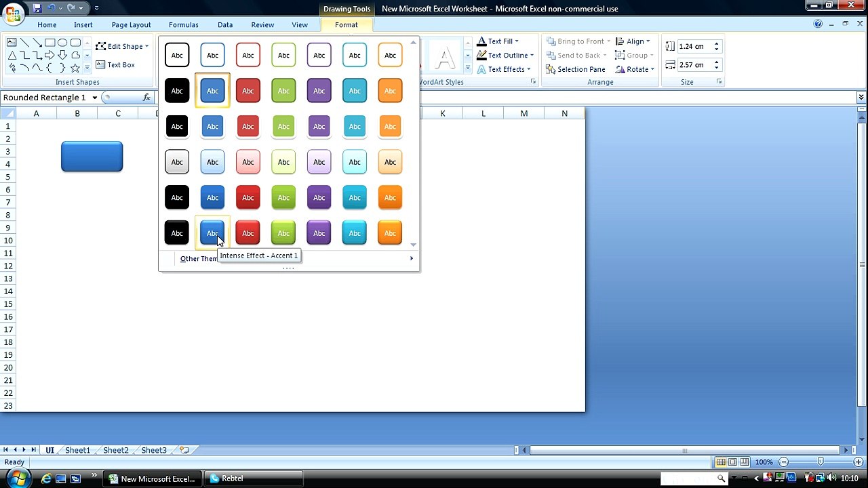Select the blue rounded rectangle shape
The width and height of the screenshot is (868, 488).
coord(92,156)
